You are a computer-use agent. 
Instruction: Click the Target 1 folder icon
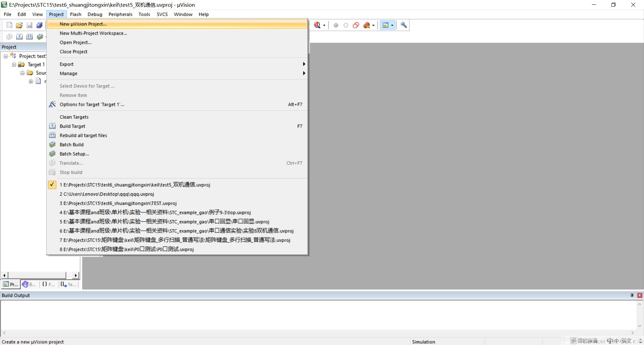click(x=21, y=64)
